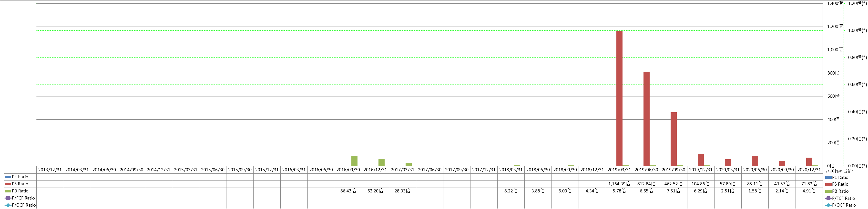
Task: Select the green PB Ratio bar for 2017/03/31
Action: [408, 164]
